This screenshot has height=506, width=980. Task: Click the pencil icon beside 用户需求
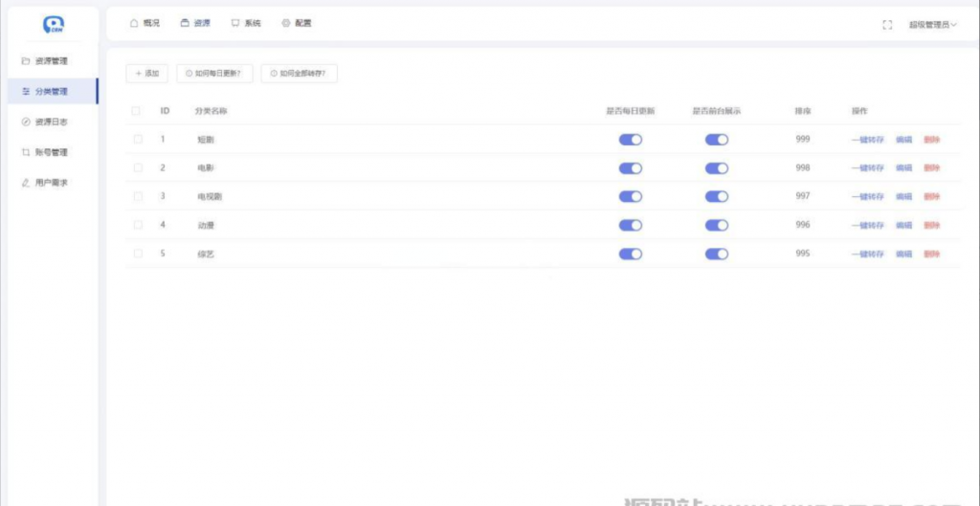(x=26, y=183)
